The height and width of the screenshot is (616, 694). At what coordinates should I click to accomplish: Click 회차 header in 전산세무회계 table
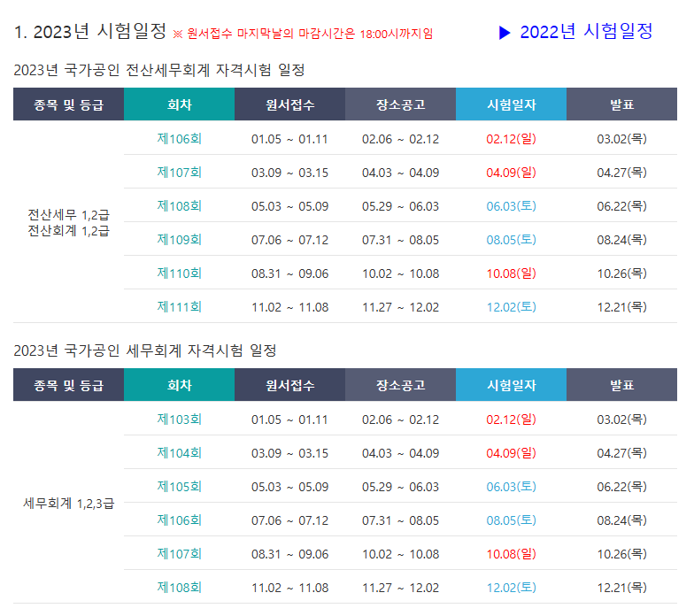pyautogui.click(x=179, y=104)
